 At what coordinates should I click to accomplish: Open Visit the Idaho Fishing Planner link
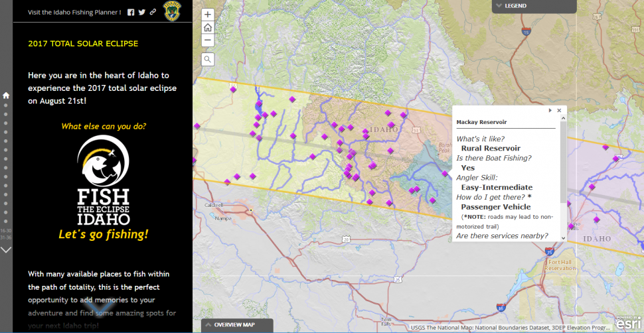74,12
